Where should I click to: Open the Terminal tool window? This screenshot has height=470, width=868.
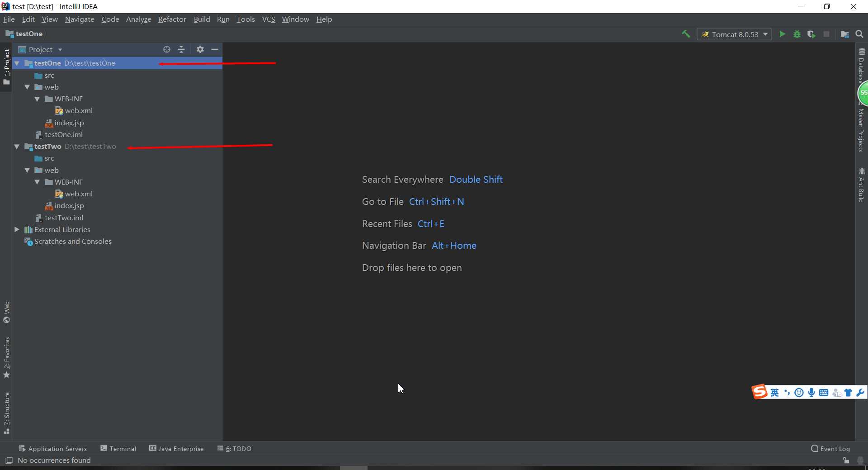[118, 449]
